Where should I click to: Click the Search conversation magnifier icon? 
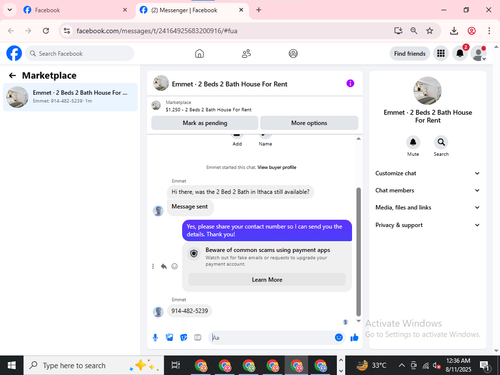point(441,142)
